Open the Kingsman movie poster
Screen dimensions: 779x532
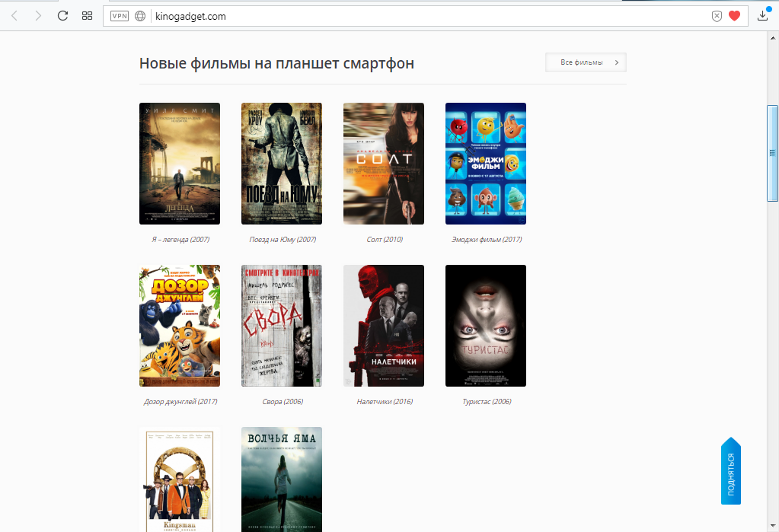[180, 479]
